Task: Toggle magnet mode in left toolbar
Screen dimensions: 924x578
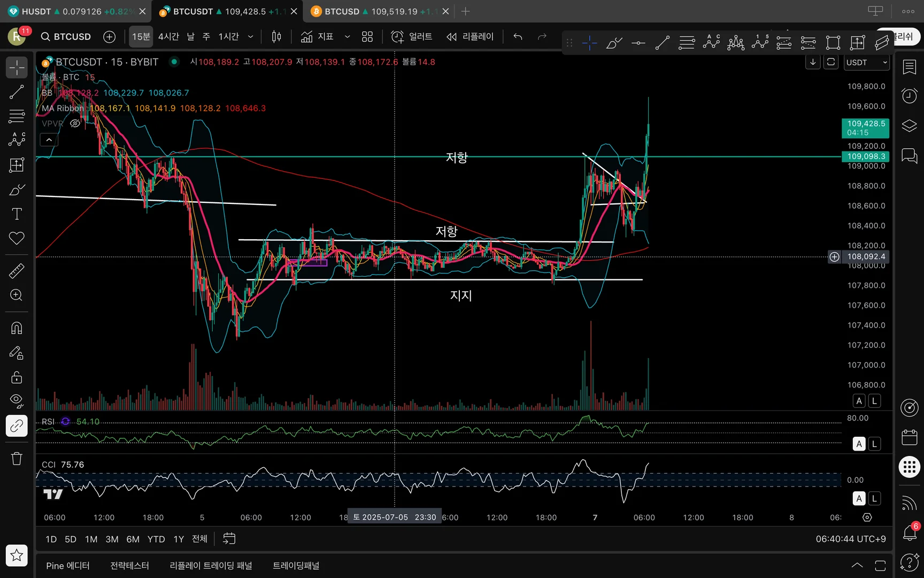Action: (x=17, y=328)
